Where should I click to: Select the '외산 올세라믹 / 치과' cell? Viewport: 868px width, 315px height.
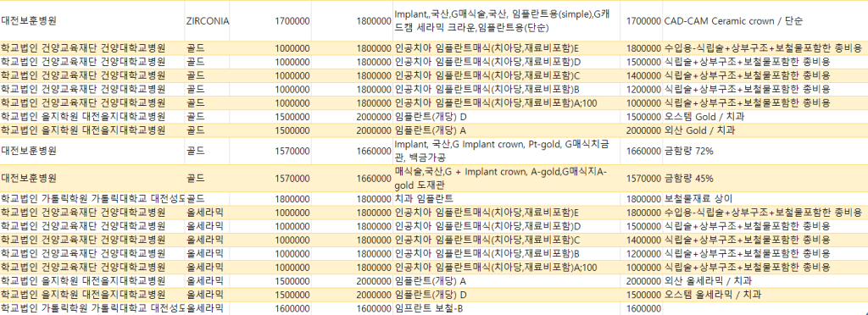tap(765, 281)
